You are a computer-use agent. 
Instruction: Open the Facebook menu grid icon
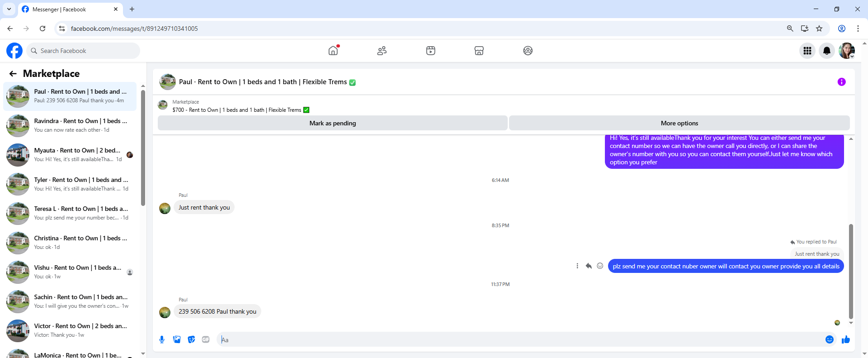(x=807, y=51)
